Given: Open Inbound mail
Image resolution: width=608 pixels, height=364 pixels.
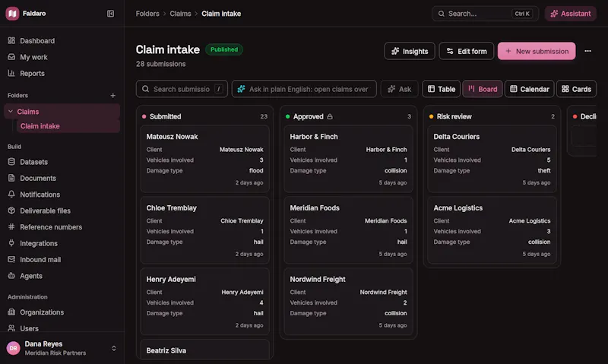Looking at the screenshot, I should [40, 259].
